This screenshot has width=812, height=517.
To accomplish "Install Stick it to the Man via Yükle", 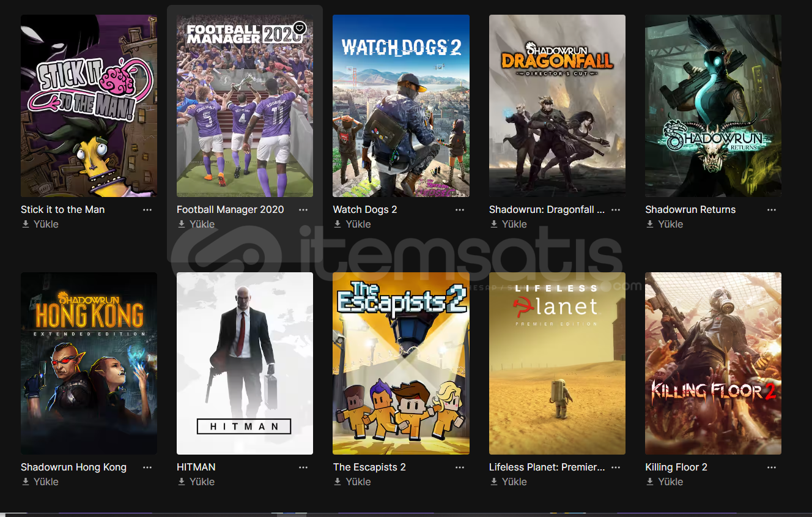I will (40, 224).
